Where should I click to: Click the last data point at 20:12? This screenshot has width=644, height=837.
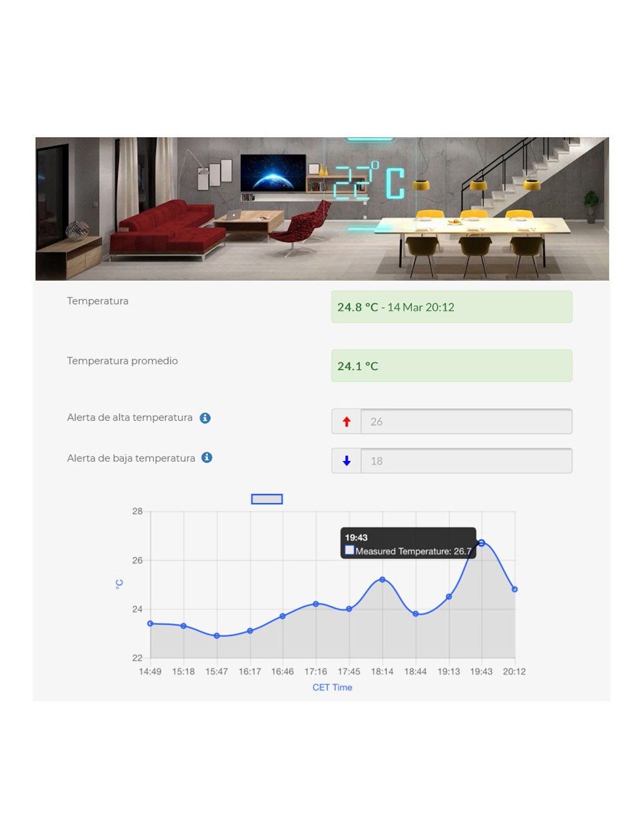point(515,589)
